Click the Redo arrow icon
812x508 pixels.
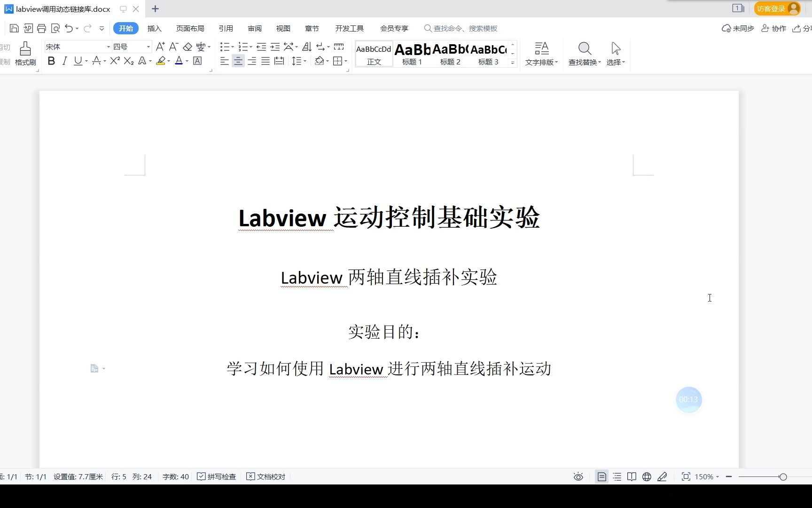(x=87, y=28)
